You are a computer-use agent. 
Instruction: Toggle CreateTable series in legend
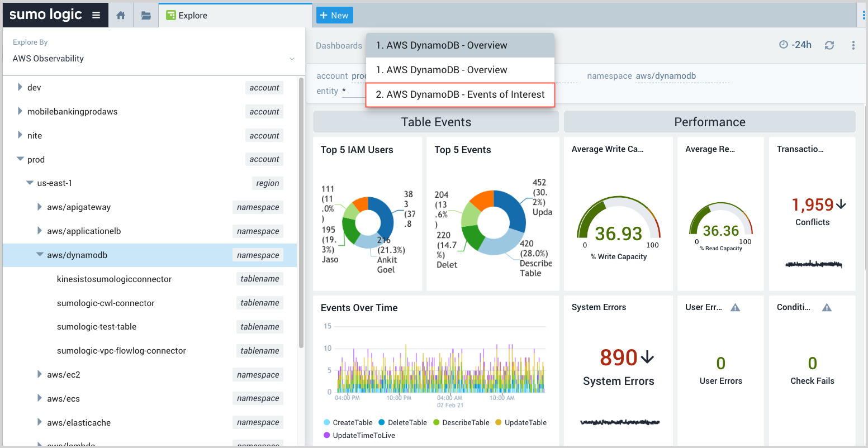[x=348, y=423]
